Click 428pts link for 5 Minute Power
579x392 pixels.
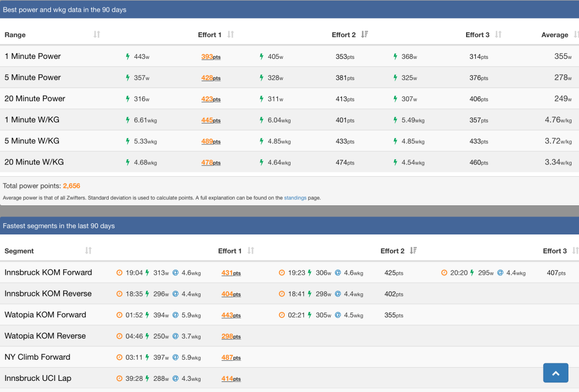point(210,78)
